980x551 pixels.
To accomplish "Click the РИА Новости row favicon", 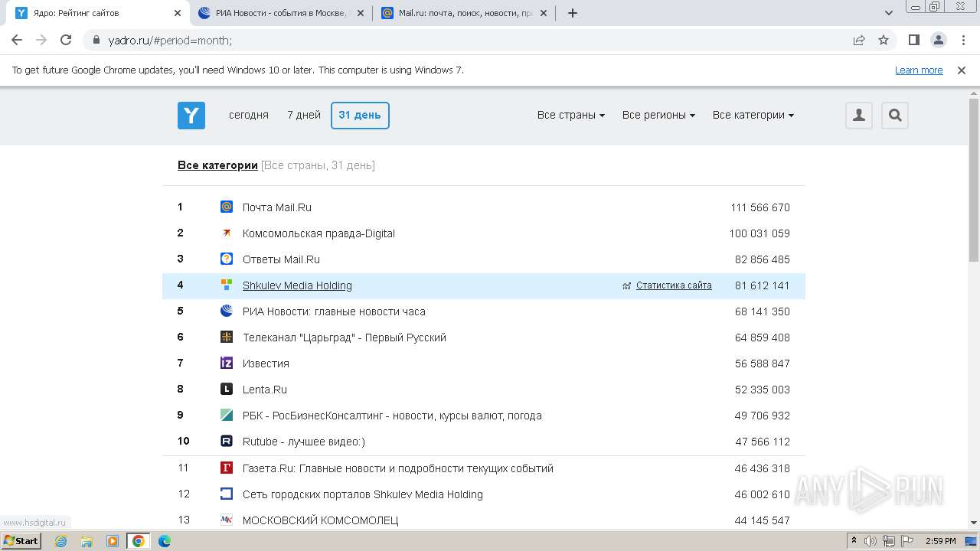I will 227,311.
